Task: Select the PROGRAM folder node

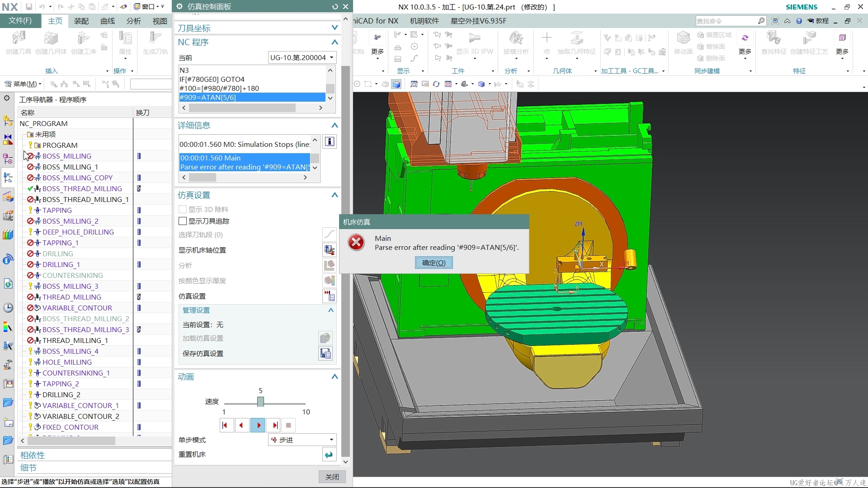Action: (60, 145)
